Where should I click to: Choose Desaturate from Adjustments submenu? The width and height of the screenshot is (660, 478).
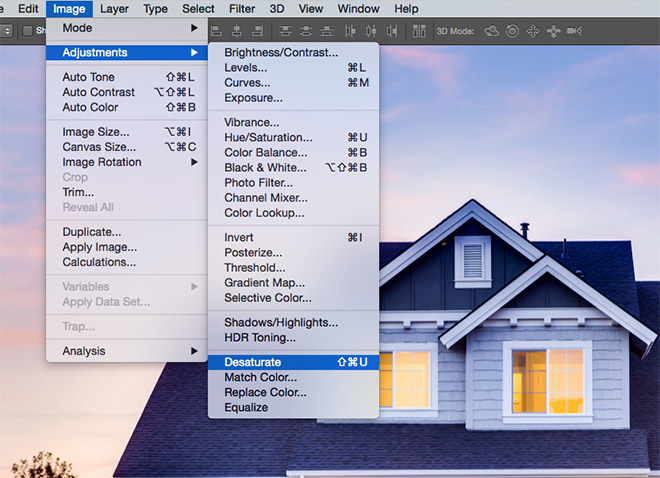point(293,362)
